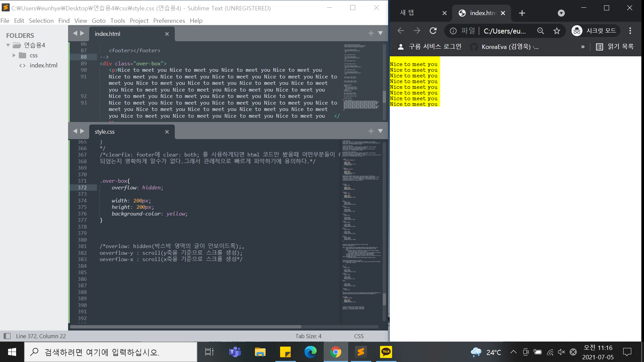
Task: Open KakaoTalk from taskbar
Action: [386, 352]
